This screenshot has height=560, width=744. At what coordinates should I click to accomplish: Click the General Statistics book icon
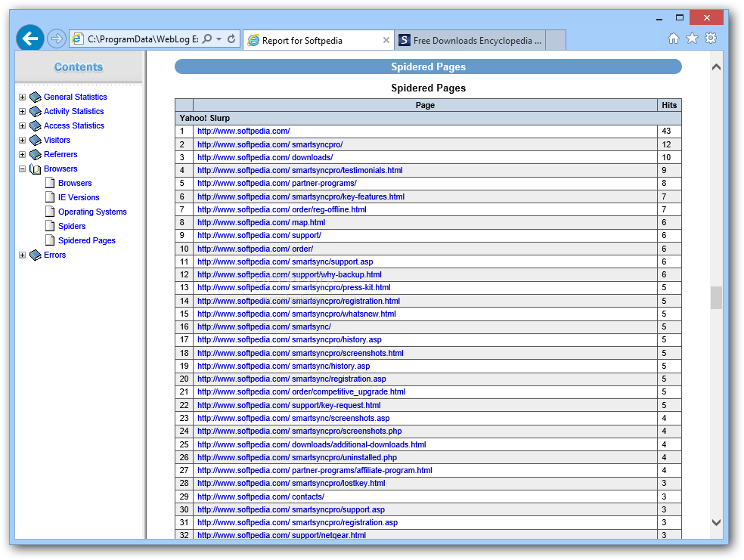coord(36,97)
